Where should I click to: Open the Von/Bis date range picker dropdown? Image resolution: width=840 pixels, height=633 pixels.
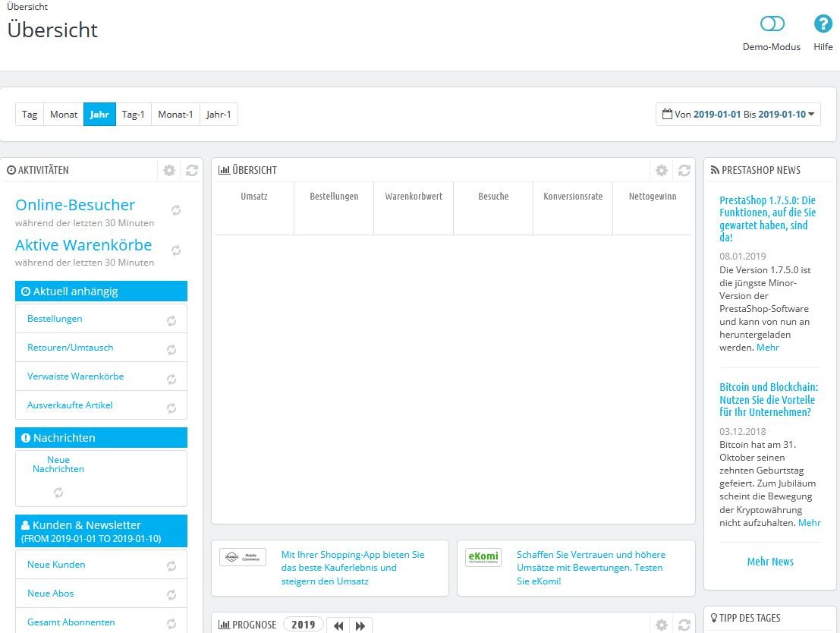click(738, 114)
